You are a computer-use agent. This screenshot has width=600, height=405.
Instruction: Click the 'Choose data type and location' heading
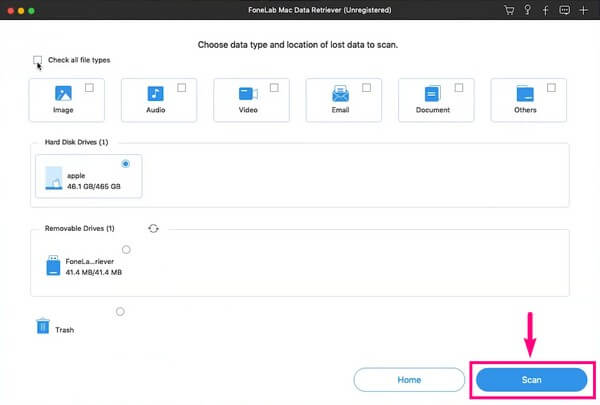(x=298, y=45)
